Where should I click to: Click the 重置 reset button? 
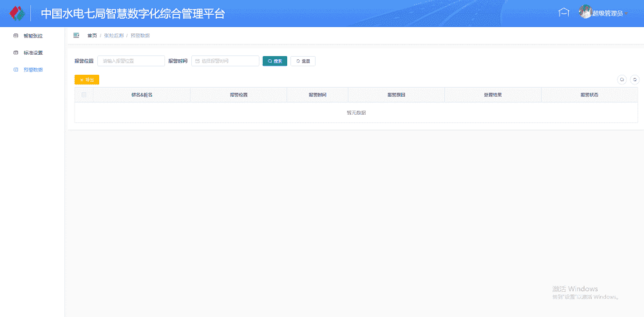303,61
